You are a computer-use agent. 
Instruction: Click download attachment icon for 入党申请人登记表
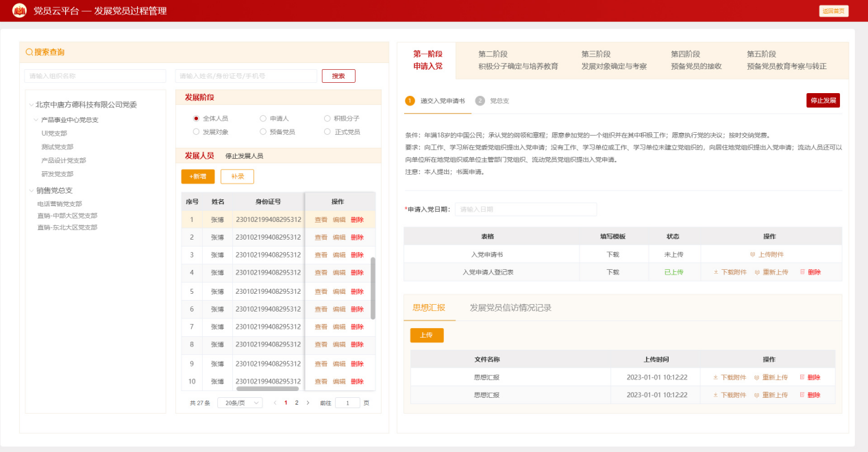coord(716,273)
